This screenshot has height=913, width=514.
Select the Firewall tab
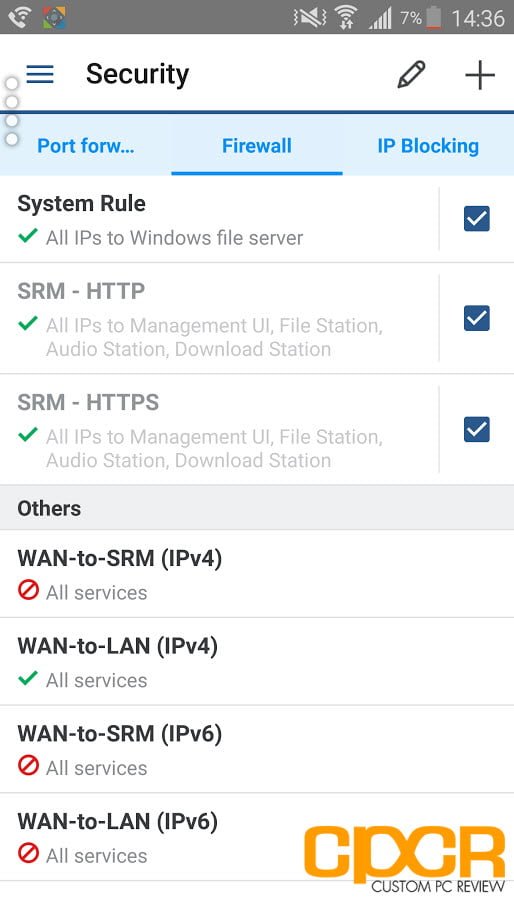pos(257,146)
